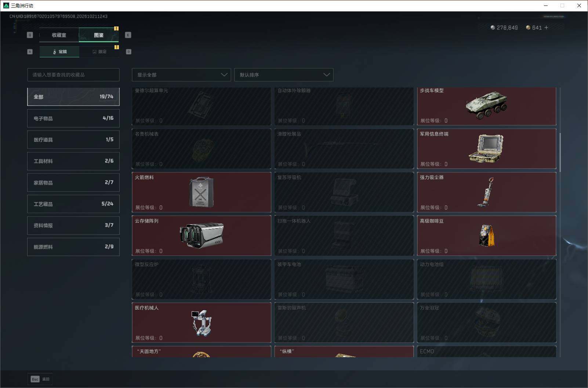Select the 强力吸尘器 vacuum cleaner icon

pyautogui.click(x=486, y=192)
